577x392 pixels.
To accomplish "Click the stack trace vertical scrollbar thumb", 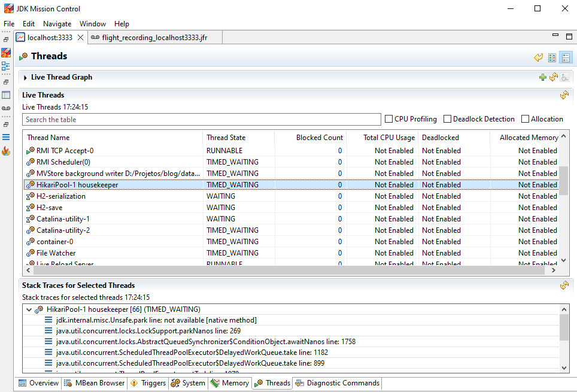I will pyautogui.click(x=564, y=327).
